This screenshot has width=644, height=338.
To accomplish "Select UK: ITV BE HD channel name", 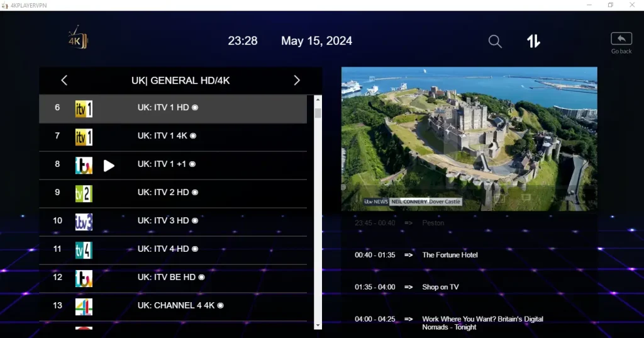I will 166,278.
